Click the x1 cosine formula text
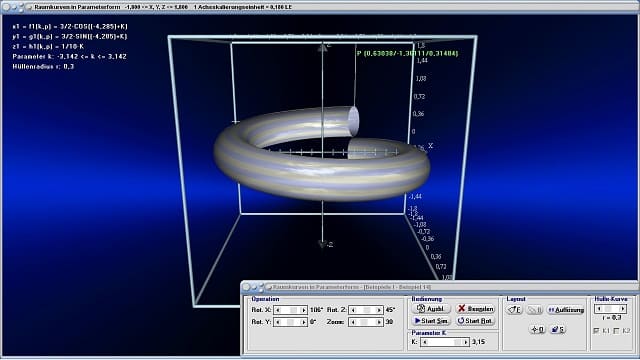640x360 pixels. pyautogui.click(x=70, y=26)
